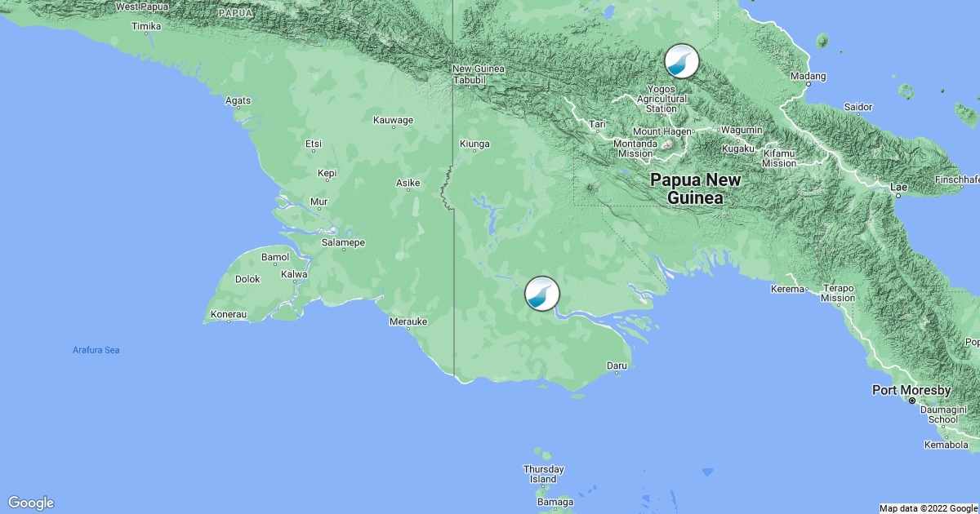Click the Google logo
Viewport: 980px width, 514px height.
coord(31,503)
